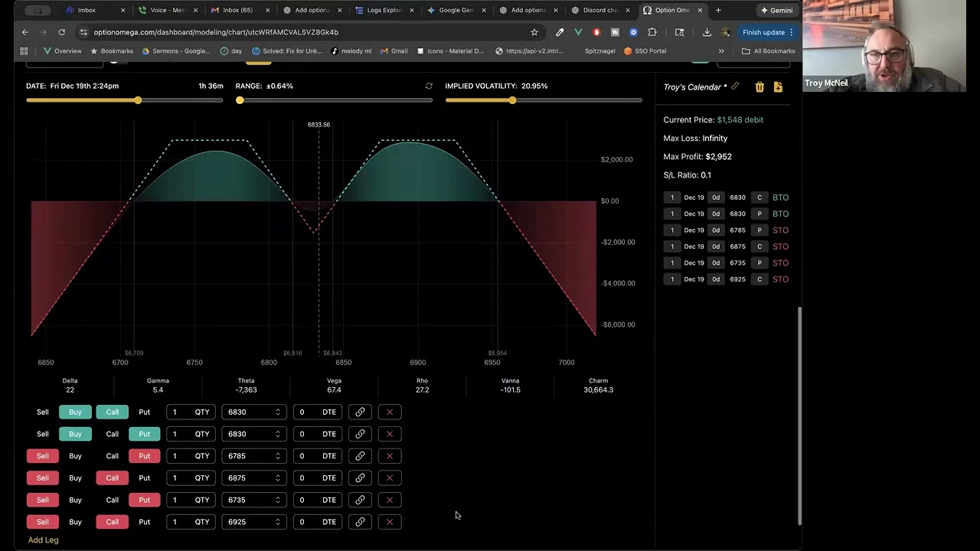Open a new browser tab

tap(718, 10)
